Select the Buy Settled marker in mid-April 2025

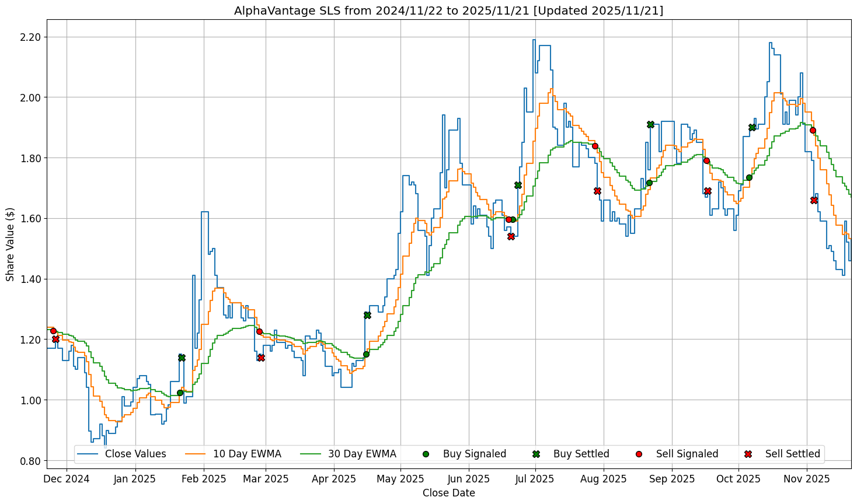[x=367, y=315]
